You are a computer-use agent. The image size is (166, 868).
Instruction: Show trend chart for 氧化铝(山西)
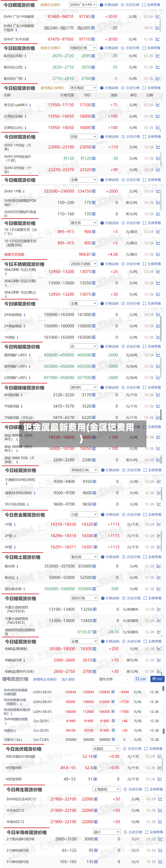point(158,67)
